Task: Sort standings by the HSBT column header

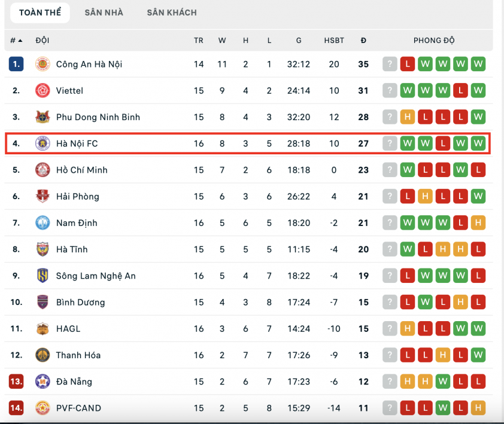Action: coord(334,41)
